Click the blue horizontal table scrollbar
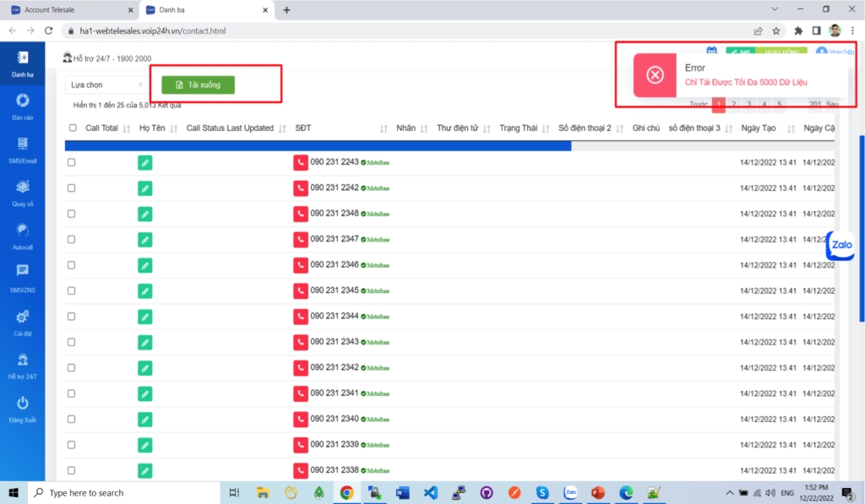 [318, 146]
